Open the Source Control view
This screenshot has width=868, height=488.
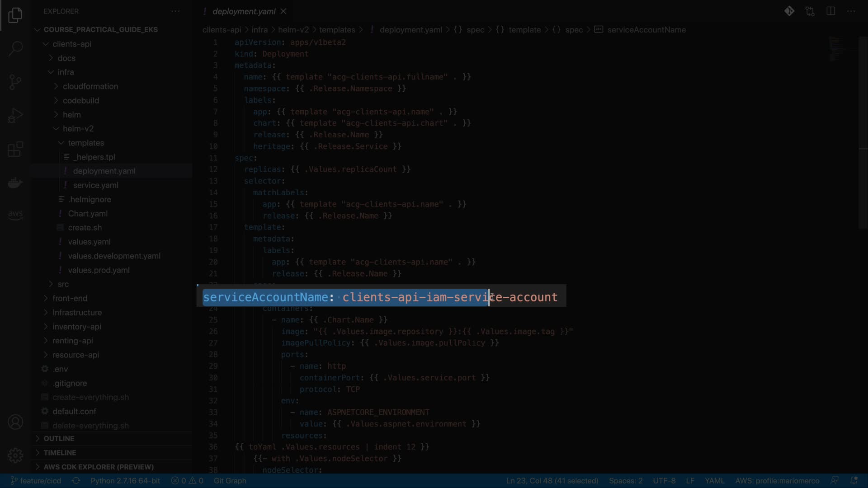(x=15, y=82)
